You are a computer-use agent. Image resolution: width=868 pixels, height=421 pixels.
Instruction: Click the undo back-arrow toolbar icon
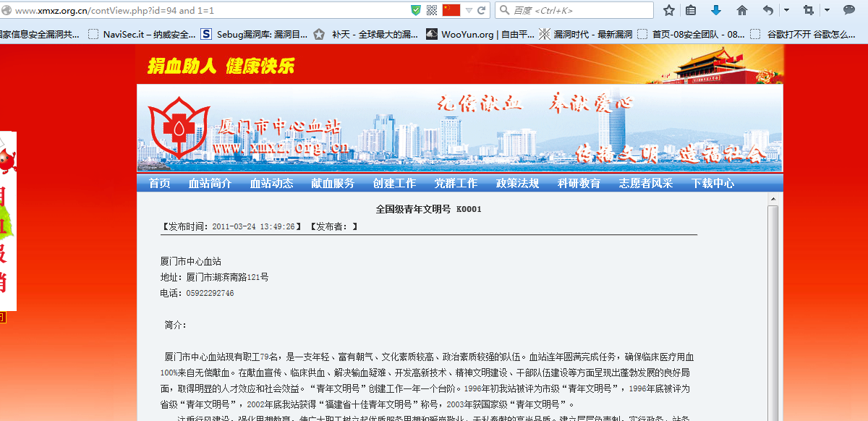(768, 10)
